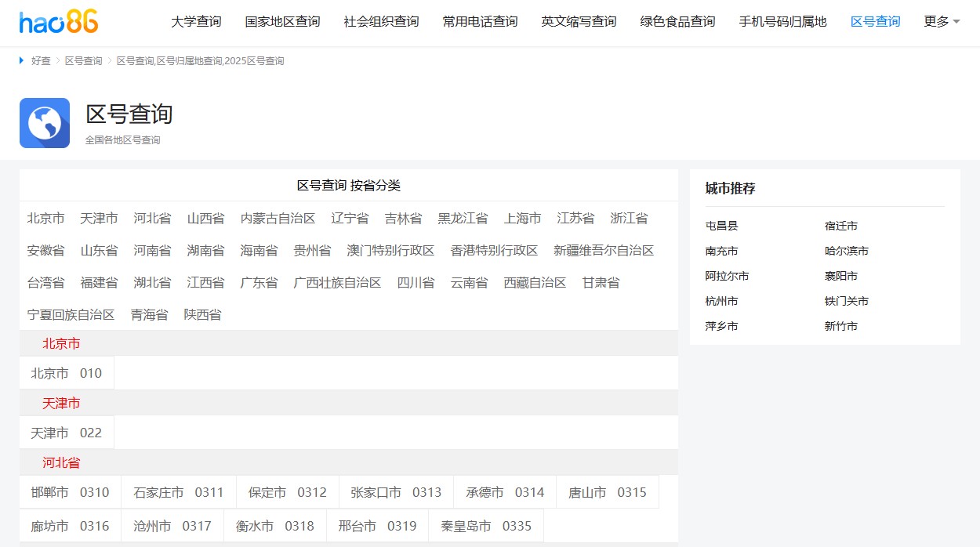Open the 常用电话查询 nav item
980x547 pixels.
point(480,22)
